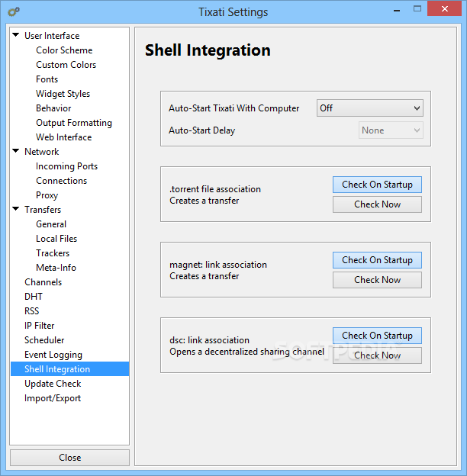Select the Network category label
Image resolution: width=467 pixels, height=476 pixels.
(42, 152)
